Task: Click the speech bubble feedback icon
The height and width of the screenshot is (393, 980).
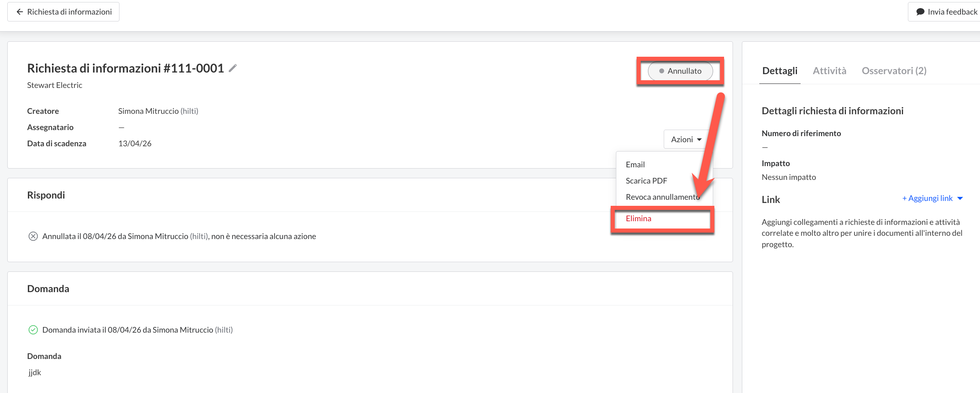Action: point(920,12)
